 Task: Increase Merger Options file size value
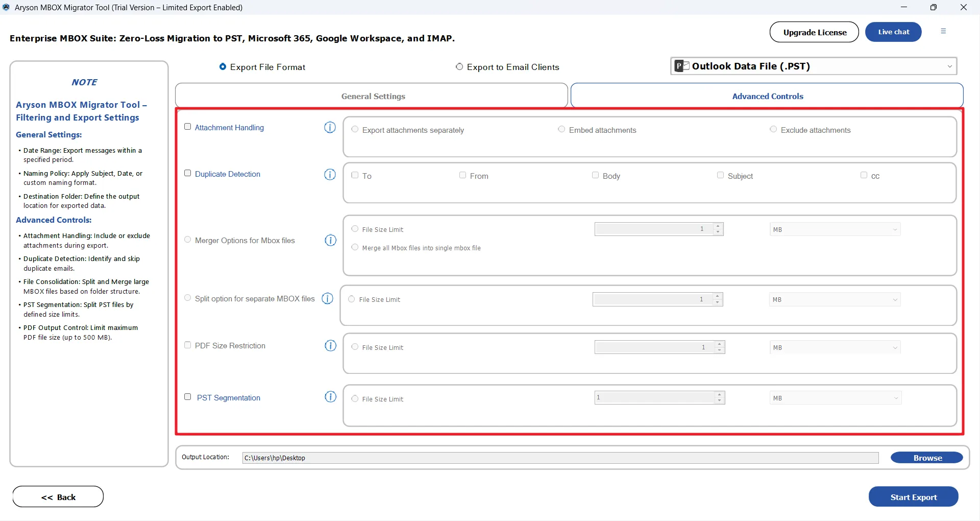coord(718,226)
